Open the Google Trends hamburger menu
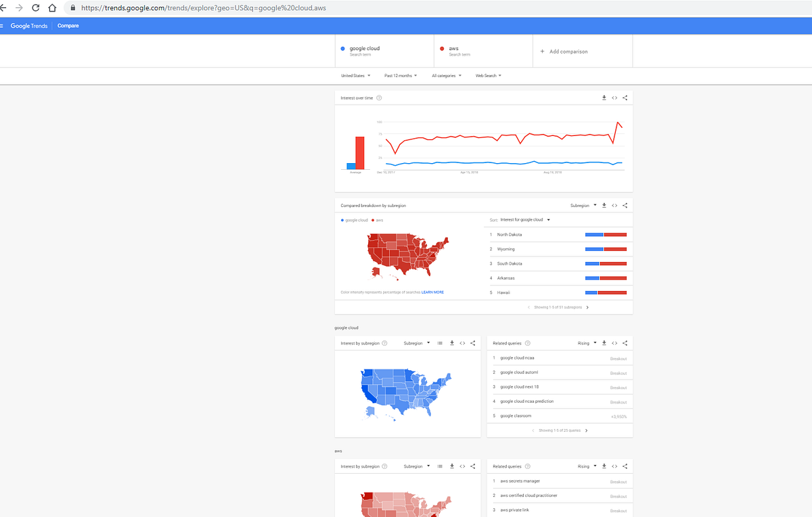Screen dimensions: 812x517 point(2,26)
